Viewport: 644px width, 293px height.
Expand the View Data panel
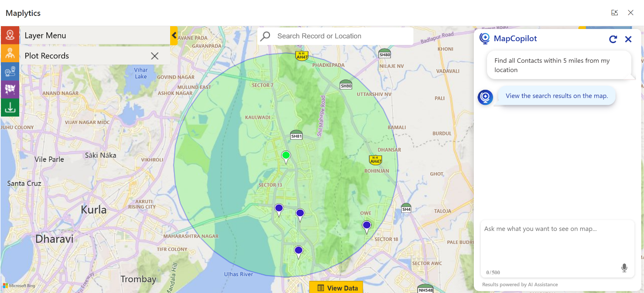(336, 288)
